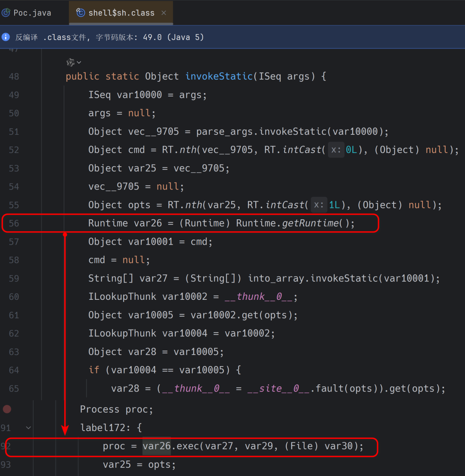Click the decompiled .class file banner text

tap(109, 37)
